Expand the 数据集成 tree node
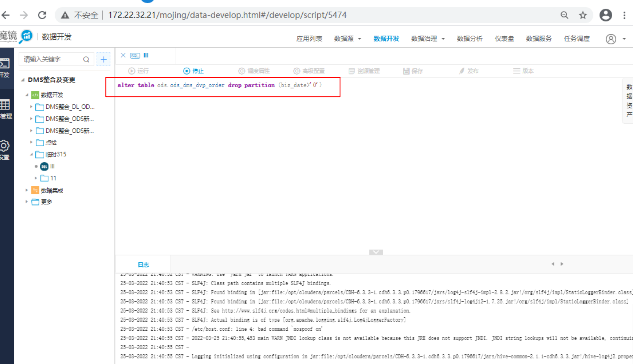The width and height of the screenshot is (633, 364). pos(27,190)
